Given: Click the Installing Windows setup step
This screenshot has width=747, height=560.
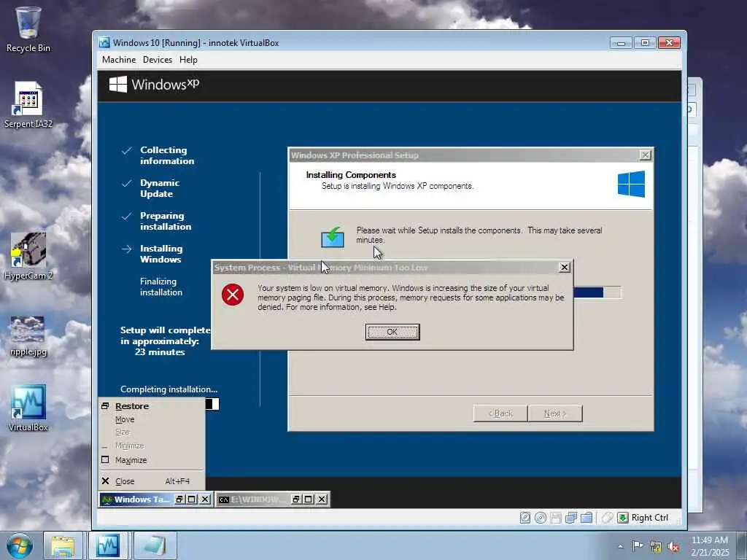Looking at the screenshot, I should (161, 254).
